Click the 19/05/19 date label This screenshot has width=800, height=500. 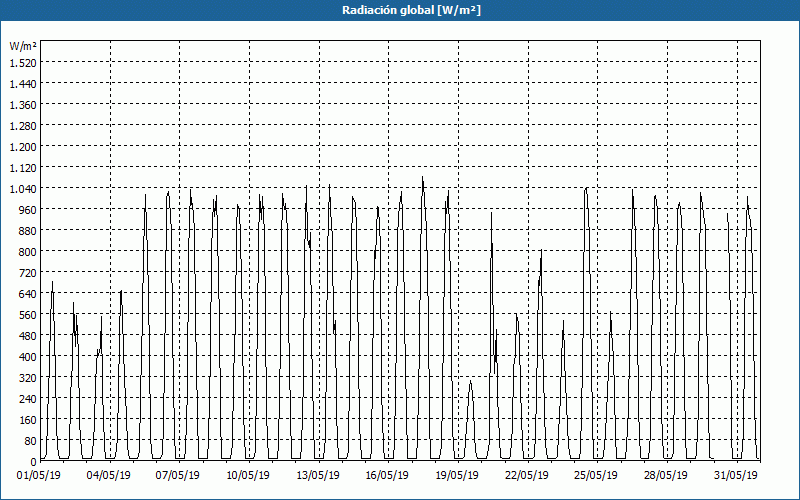(457, 475)
